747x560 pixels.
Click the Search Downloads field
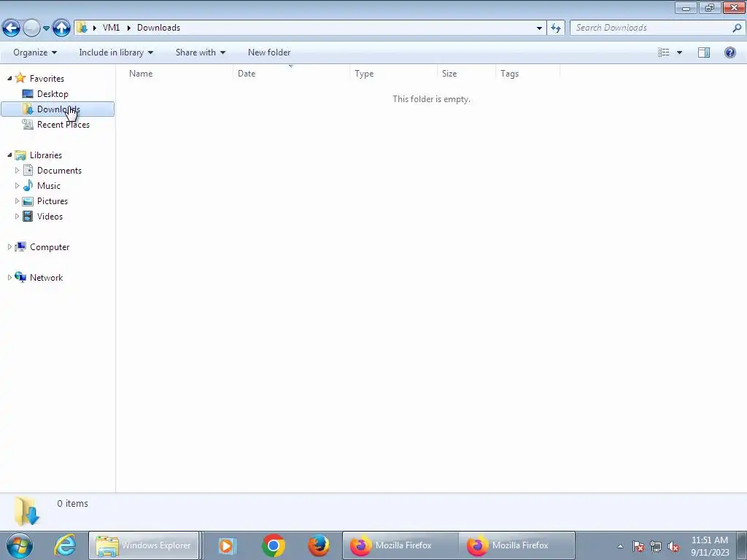pos(651,28)
